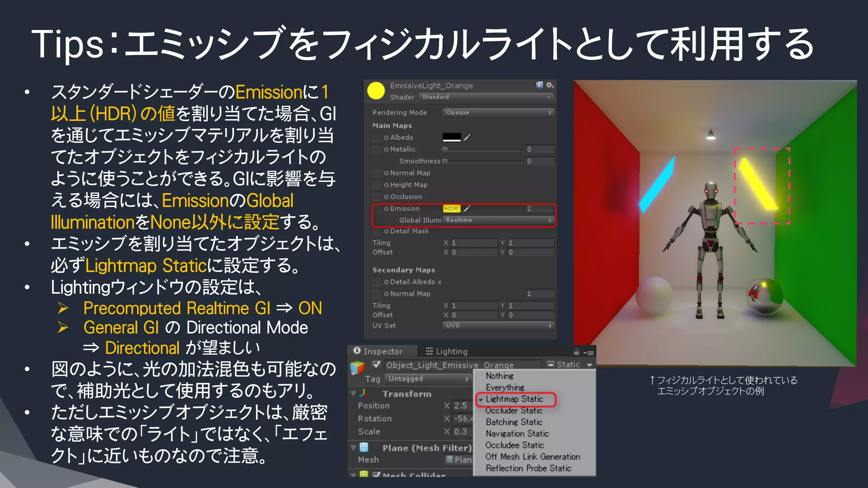The image size is (868, 488).
Task: Choose Navigation Static menu entry
Action: point(534,433)
